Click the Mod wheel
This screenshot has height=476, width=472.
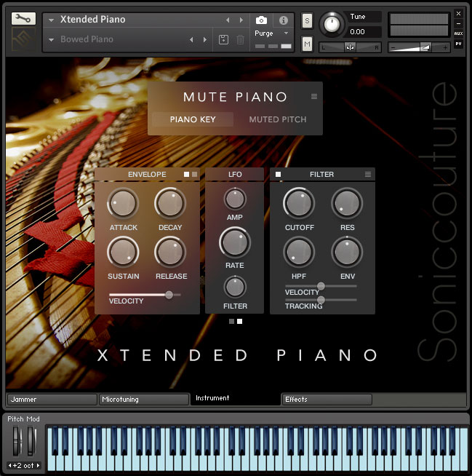click(x=31, y=441)
